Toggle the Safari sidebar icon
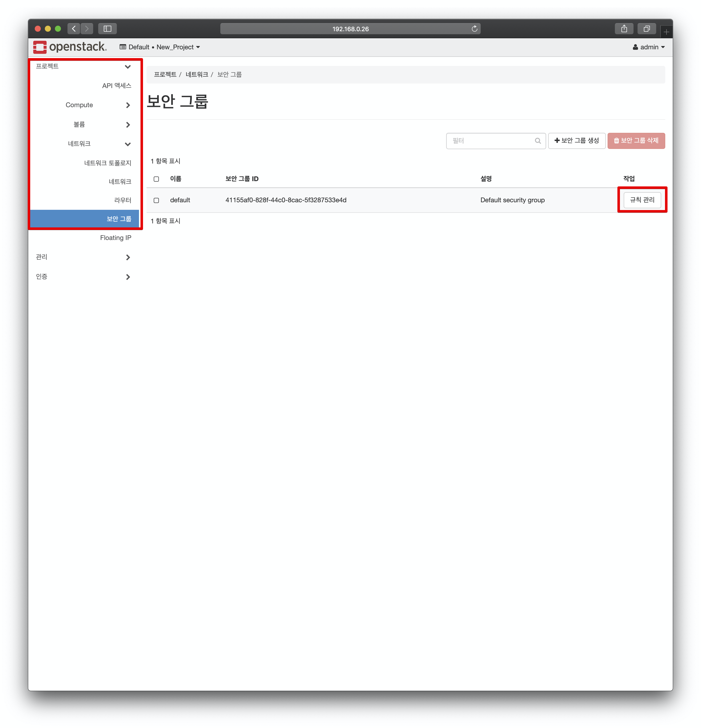The height and width of the screenshot is (728, 701). pyautogui.click(x=108, y=29)
